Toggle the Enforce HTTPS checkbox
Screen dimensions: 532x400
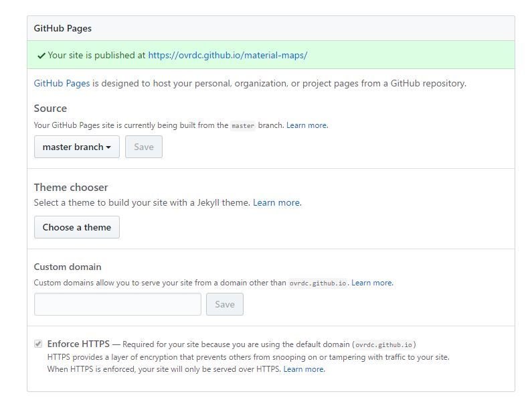pyautogui.click(x=38, y=344)
